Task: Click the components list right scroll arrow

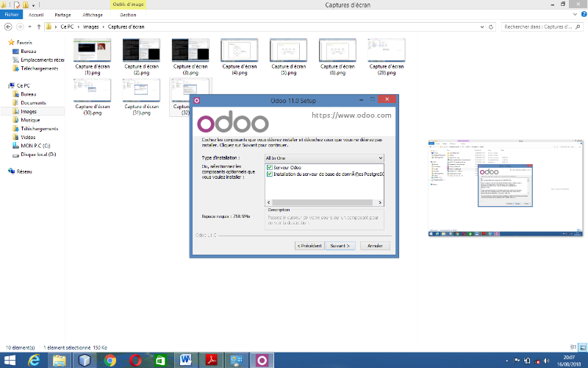Action: point(380,202)
